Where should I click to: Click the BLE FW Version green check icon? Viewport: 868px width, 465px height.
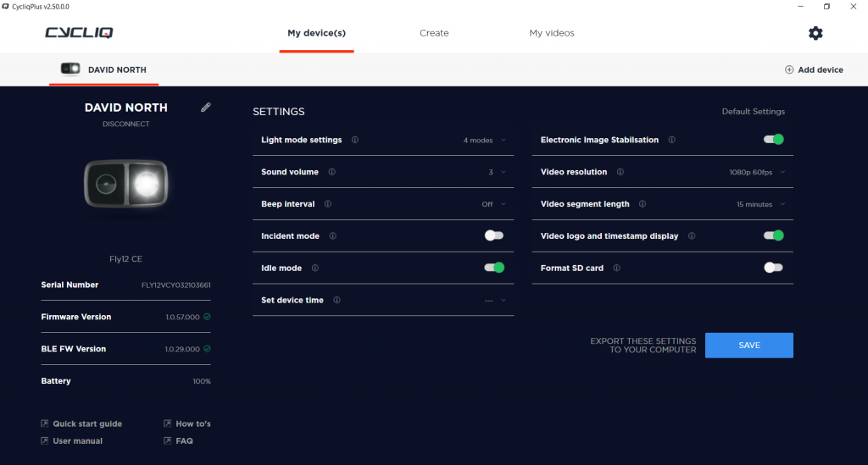(x=207, y=349)
